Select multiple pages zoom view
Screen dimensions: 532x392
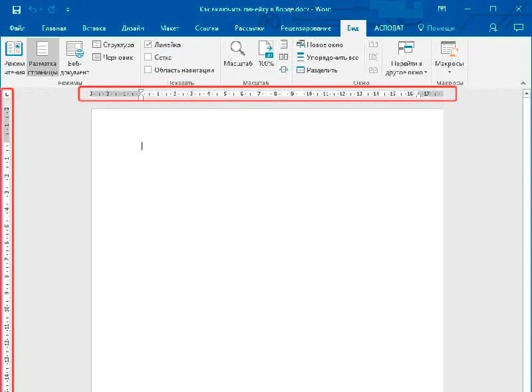(x=284, y=57)
